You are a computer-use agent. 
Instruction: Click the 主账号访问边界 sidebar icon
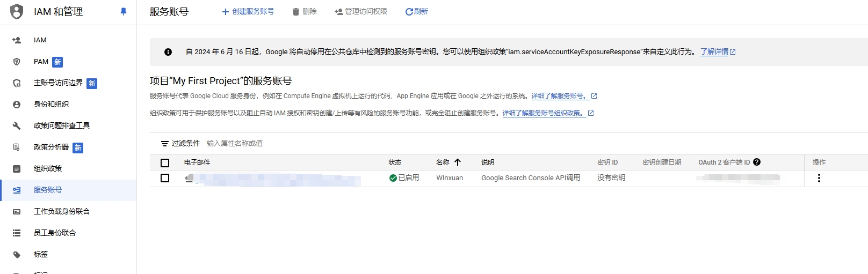tap(17, 83)
